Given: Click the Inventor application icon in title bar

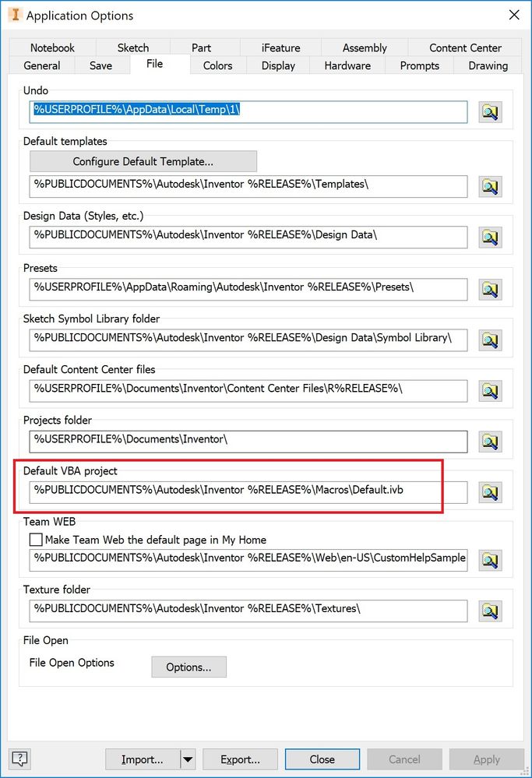Looking at the screenshot, I should tap(16, 15).
